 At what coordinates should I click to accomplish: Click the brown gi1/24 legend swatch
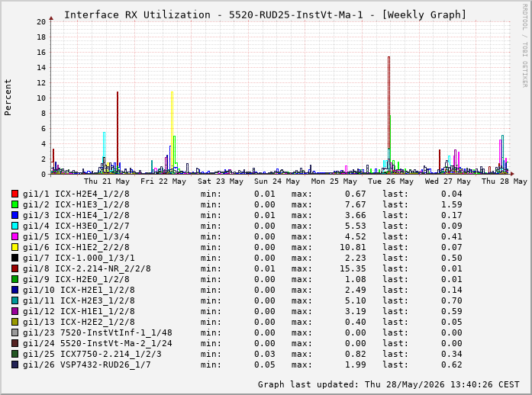coord(15,343)
